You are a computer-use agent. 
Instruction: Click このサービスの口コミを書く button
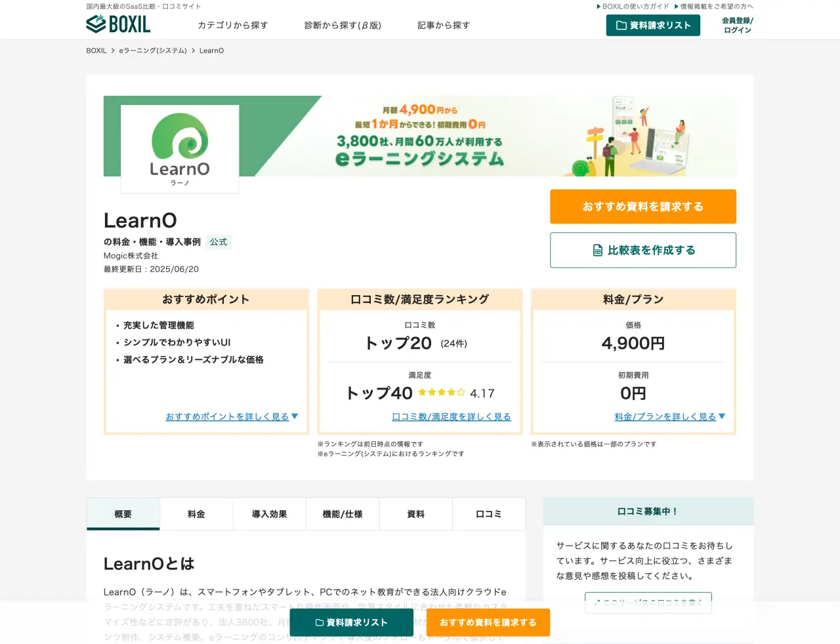tap(648, 603)
